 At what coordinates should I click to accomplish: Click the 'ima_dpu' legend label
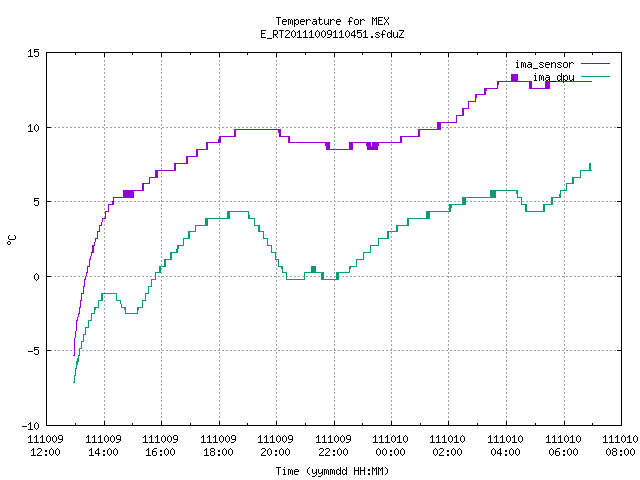(553, 77)
